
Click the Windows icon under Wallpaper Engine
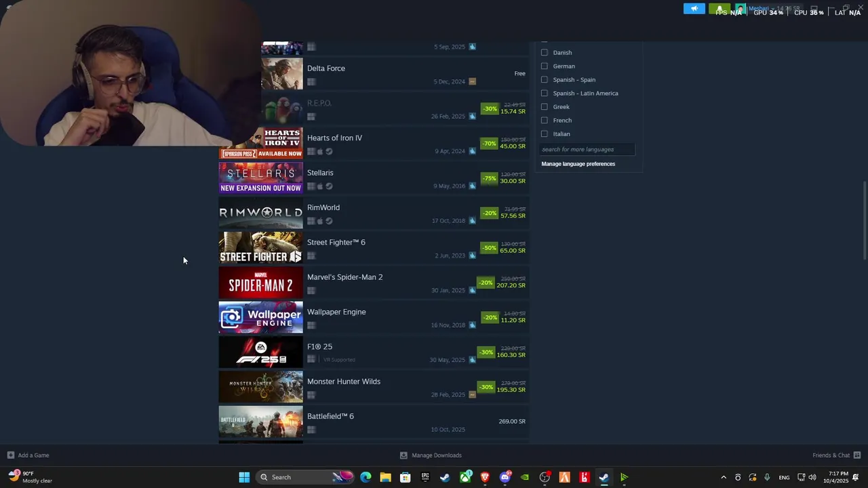(311, 325)
